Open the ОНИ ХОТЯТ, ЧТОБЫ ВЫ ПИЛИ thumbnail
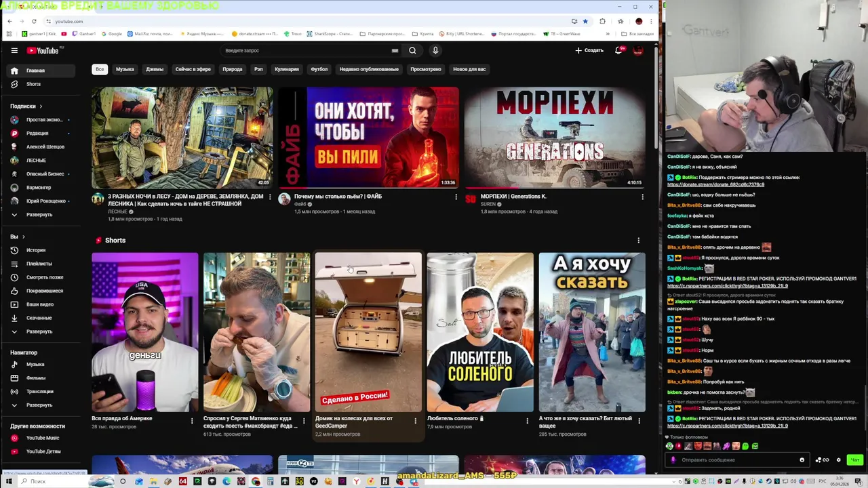This screenshot has height=488, width=868. 368,137
